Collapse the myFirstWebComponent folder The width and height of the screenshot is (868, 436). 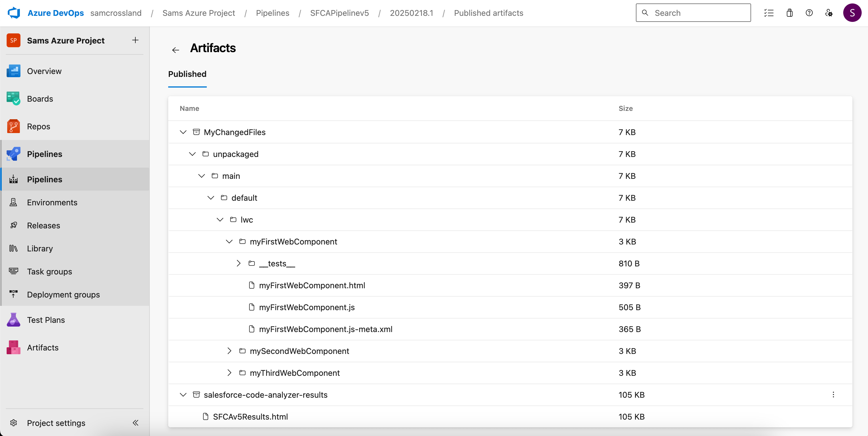pyautogui.click(x=229, y=242)
